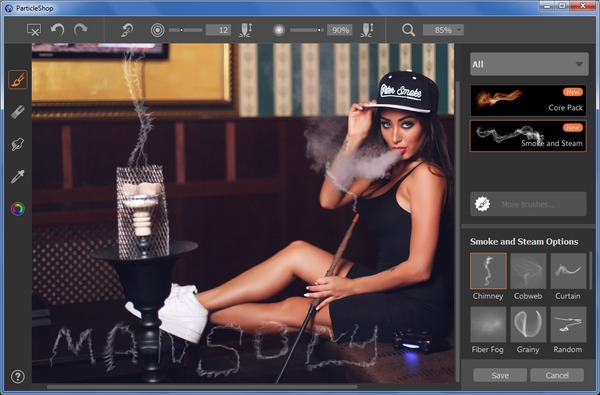Choose the Random smoke brush
Screen dimensions: 600x395
[x=568, y=324]
